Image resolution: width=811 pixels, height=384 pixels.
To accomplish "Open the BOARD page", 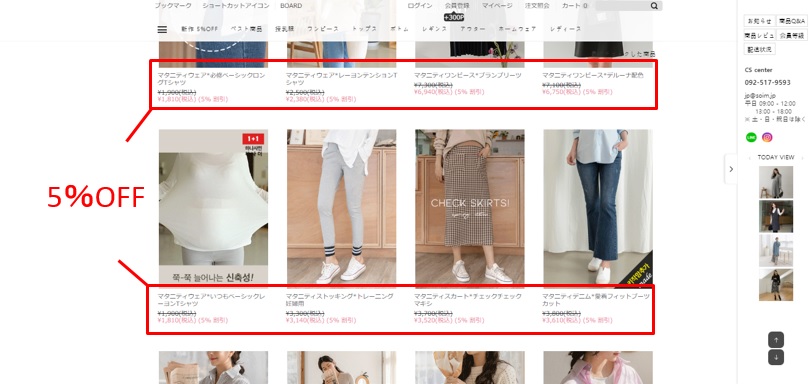I will (x=291, y=6).
